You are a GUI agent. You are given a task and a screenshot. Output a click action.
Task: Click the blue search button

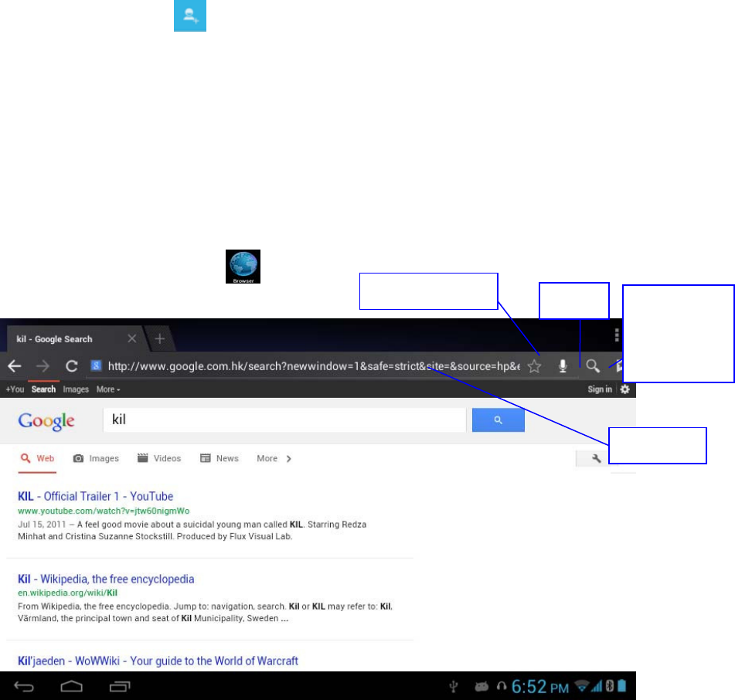(499, 420)
